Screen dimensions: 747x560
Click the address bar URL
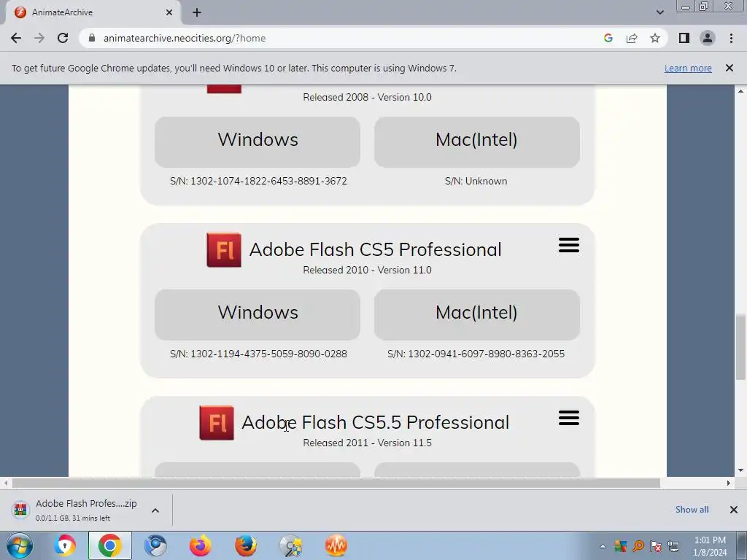[185, 38]
